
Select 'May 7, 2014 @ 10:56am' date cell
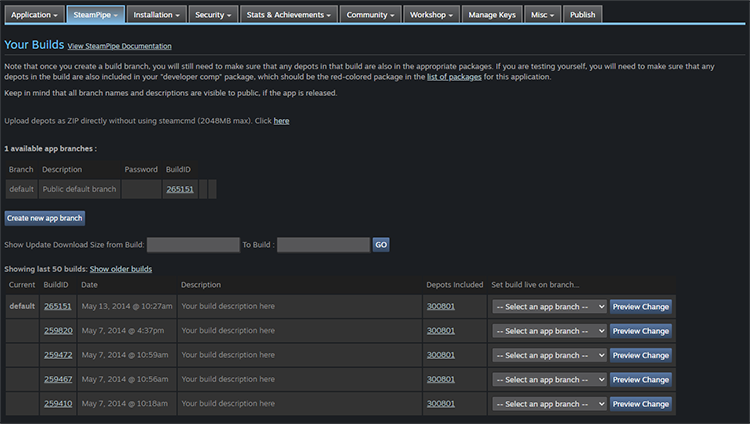[x=127, y=379]
